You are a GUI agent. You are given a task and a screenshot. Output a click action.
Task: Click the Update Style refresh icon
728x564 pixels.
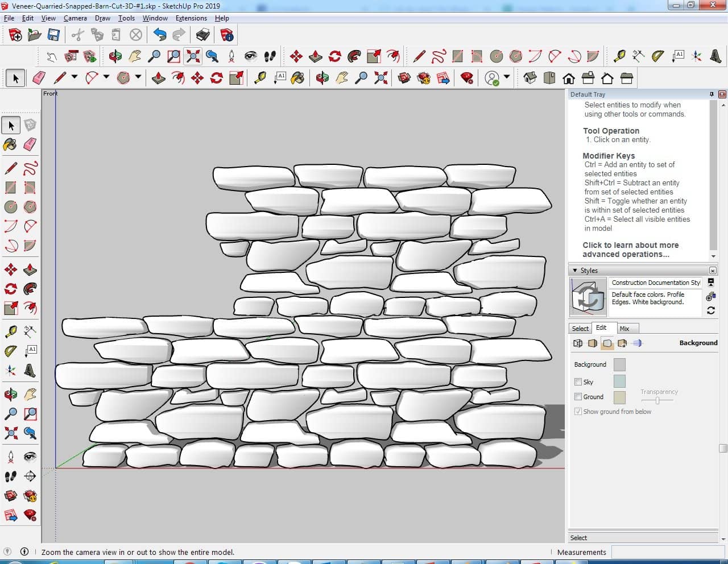point(710,310)
